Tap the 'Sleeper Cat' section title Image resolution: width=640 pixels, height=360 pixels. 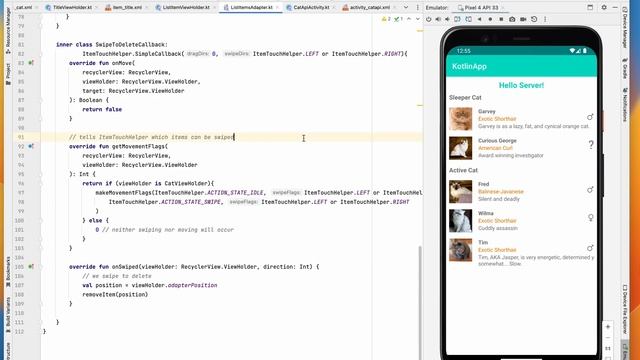[465, 98]
